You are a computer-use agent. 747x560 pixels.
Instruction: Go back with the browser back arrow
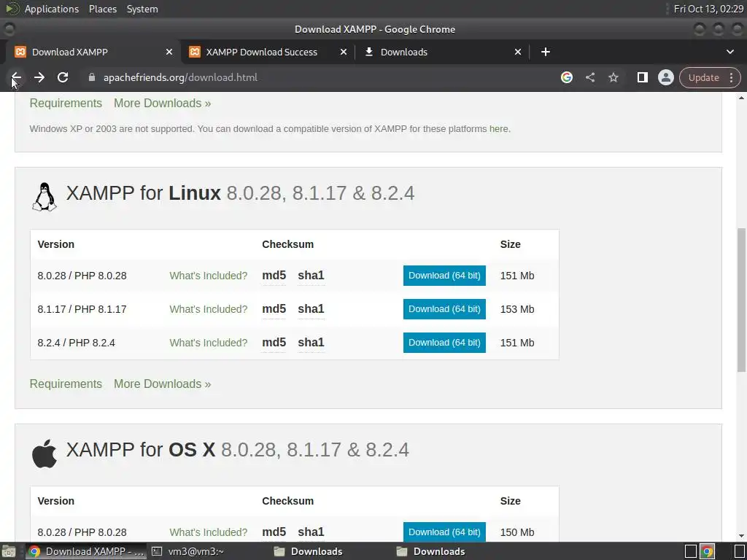click(x=16, y=77)
